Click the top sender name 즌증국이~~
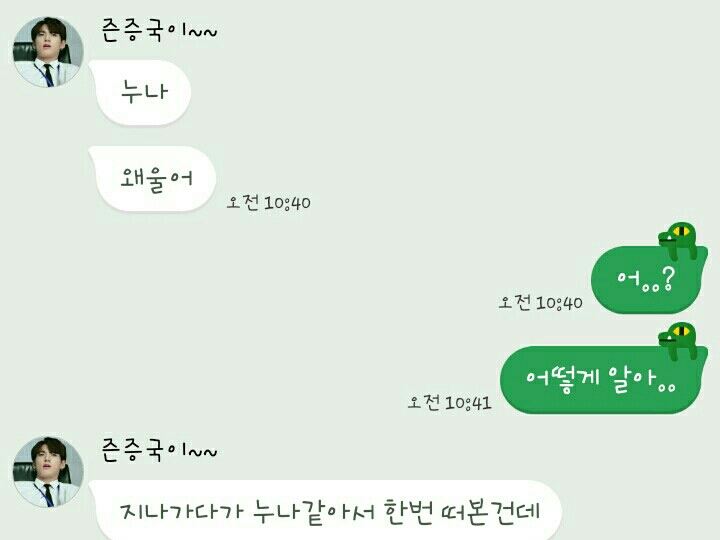720x540 pixels. point(159,30)
